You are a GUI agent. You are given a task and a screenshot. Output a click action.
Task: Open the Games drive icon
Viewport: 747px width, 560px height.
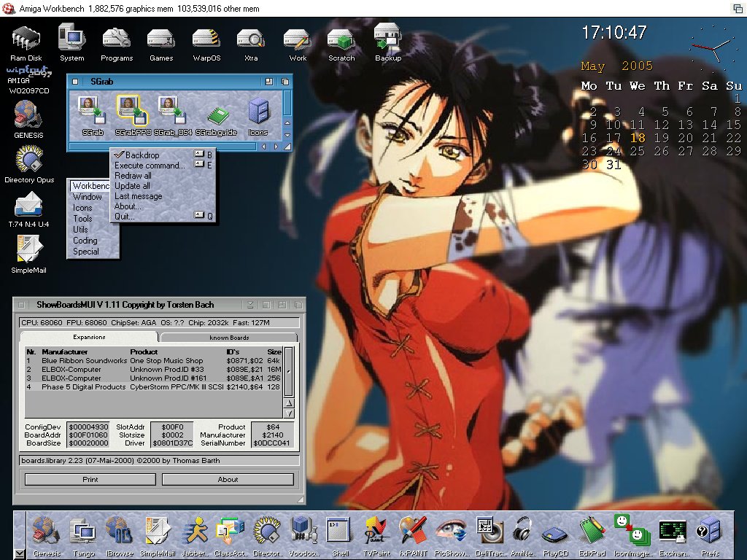161,44
